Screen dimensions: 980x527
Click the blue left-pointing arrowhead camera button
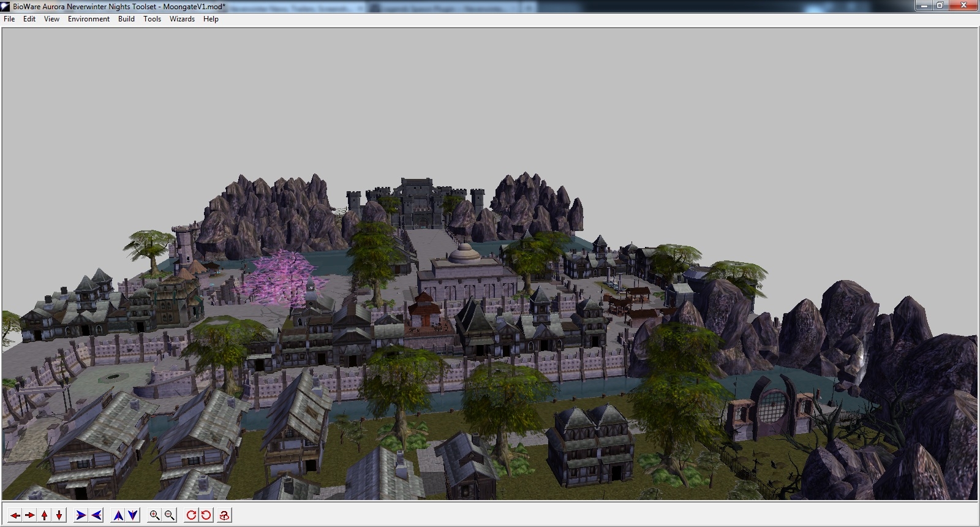coord(96,515)
